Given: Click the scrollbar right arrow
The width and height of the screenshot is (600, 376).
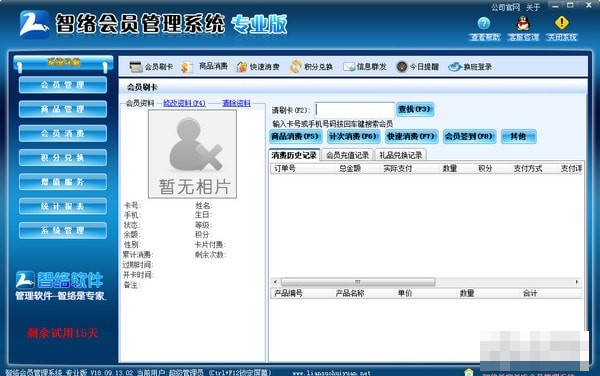Looking at the screenshot, I should [577, 282].
